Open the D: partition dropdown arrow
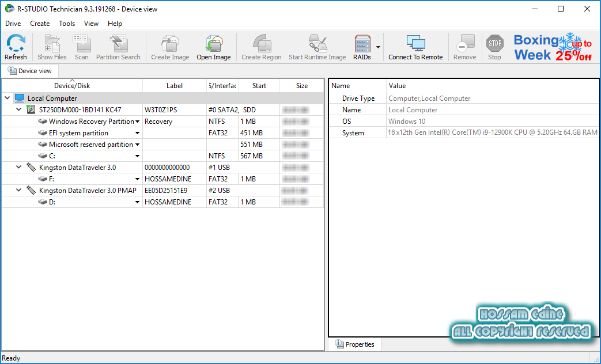Image resolution: width=601 pixels, height=364 pixels. (x=138, y=202)
